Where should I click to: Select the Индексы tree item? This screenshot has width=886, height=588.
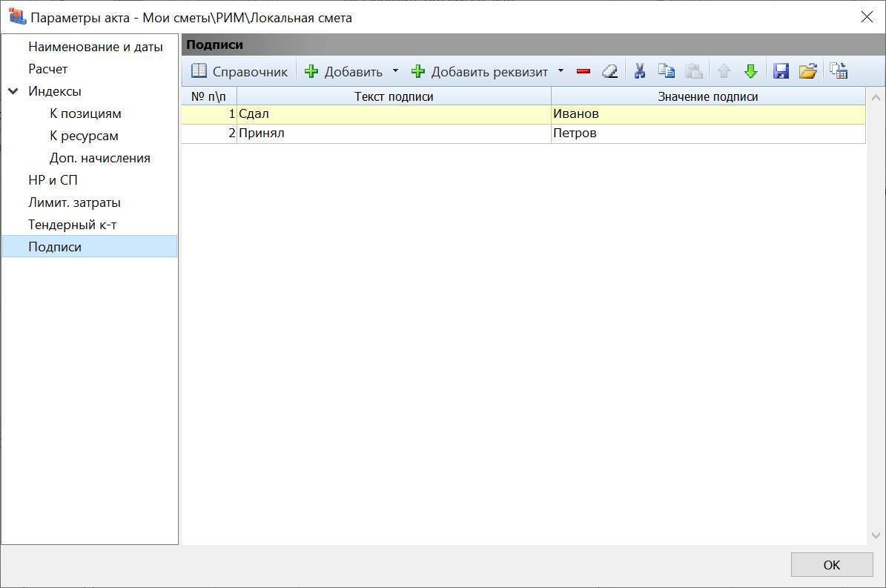click(x=55, y=91)
